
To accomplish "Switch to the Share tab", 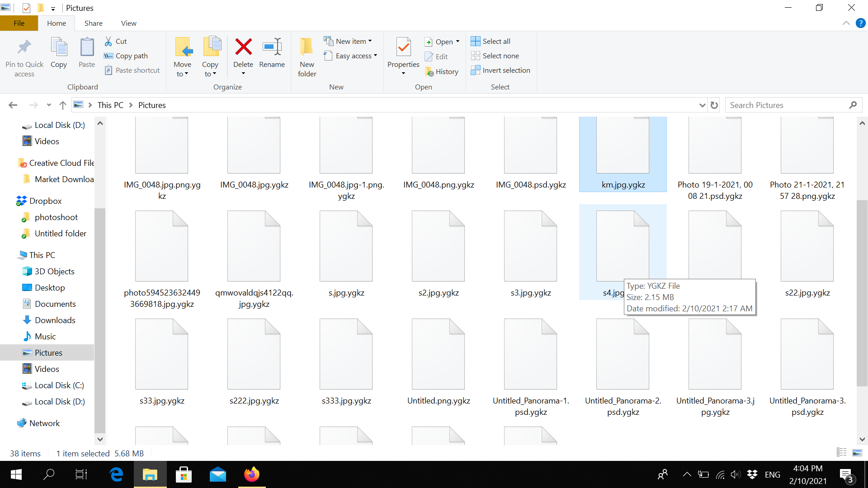I will (93, 23).
